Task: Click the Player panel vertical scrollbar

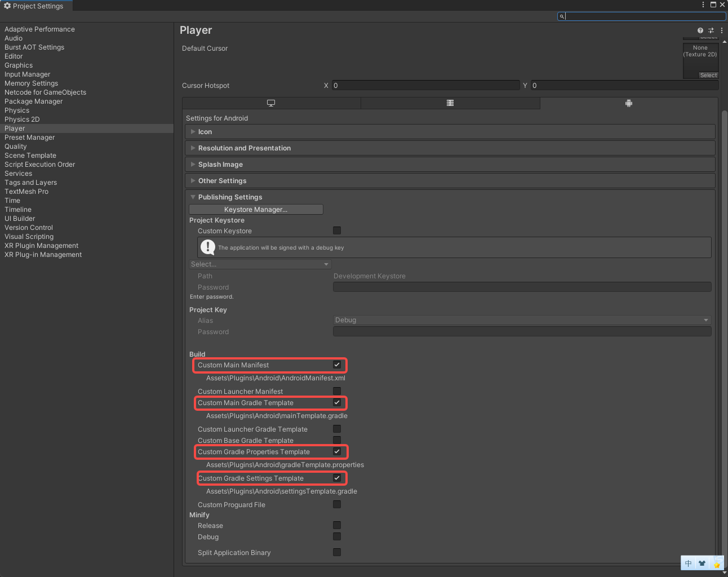Action: (725, 282)
